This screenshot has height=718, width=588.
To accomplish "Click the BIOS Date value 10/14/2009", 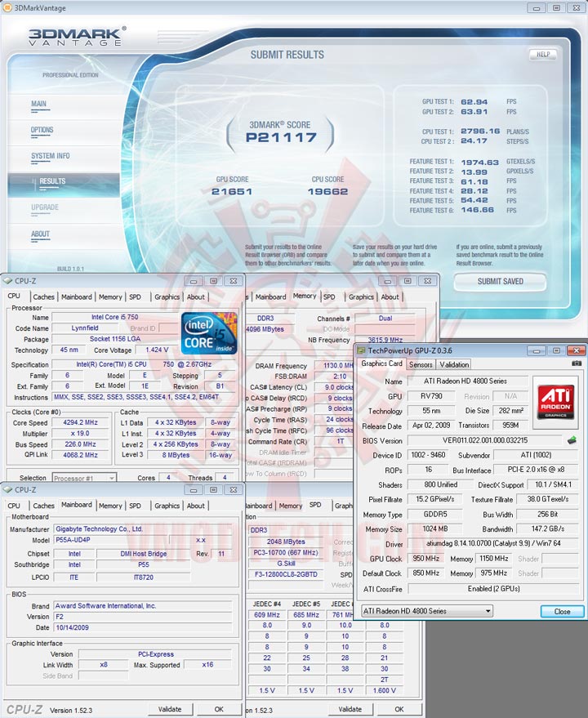I will click(x=143, y=628).
